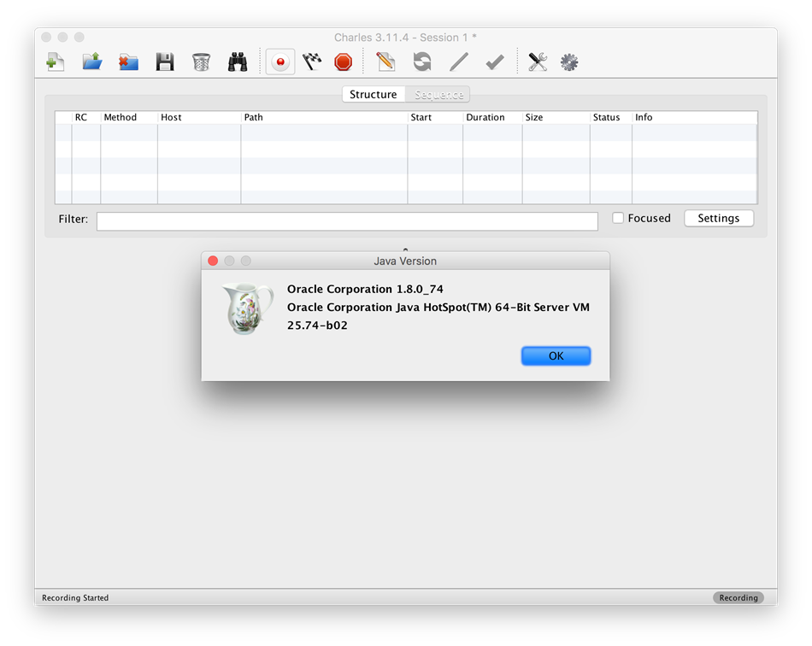This screenshot has height=646, width=812.
Task: Sort by the Path column header
Action: pos(324,118)
